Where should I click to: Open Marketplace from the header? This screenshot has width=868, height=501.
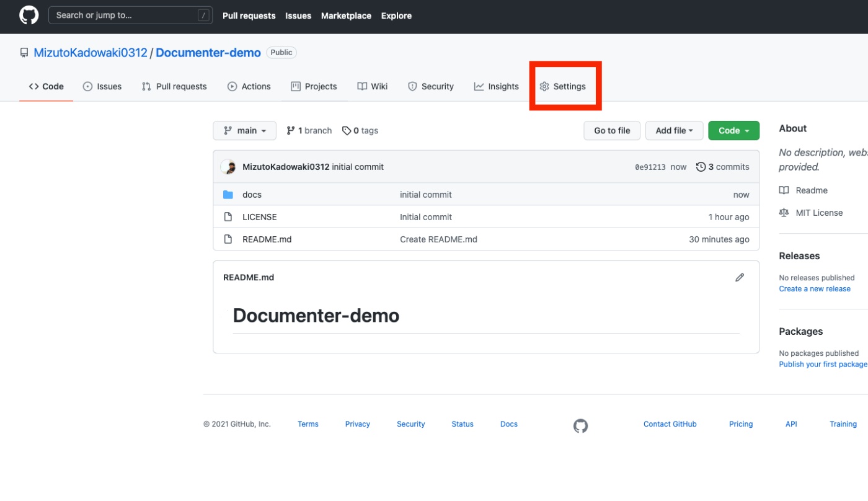pos(346,16)
